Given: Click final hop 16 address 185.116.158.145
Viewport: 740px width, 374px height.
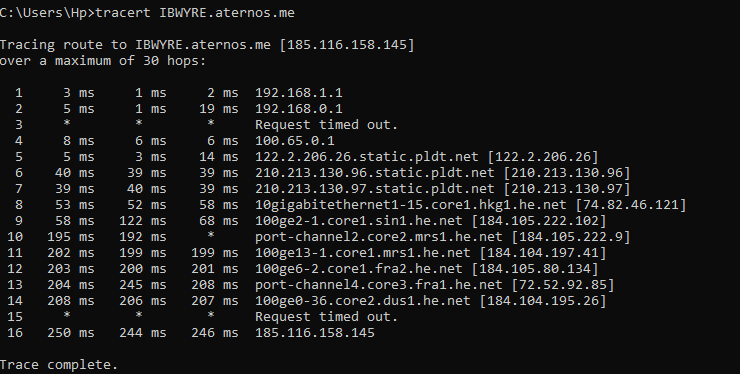Looking at the screenshot, I should pos(315,333).
